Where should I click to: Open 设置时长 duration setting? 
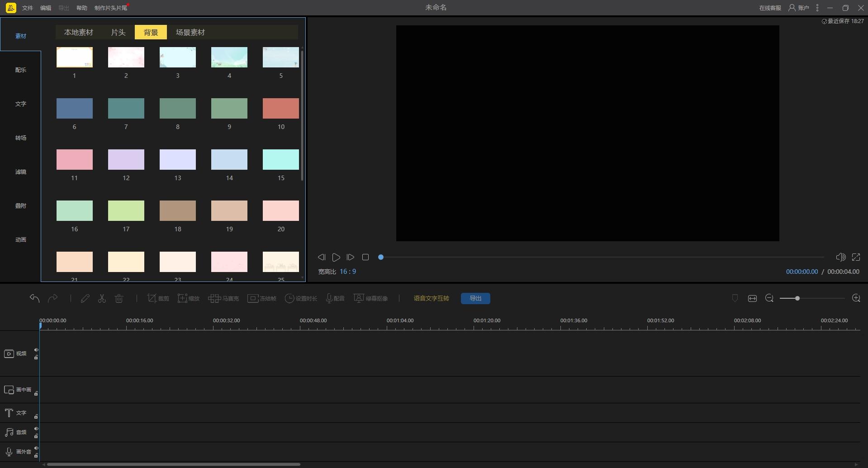point(301,298)
